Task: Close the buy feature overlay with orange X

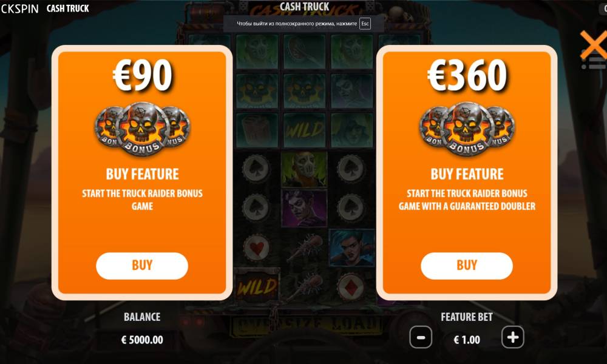Action: point(594,44)
